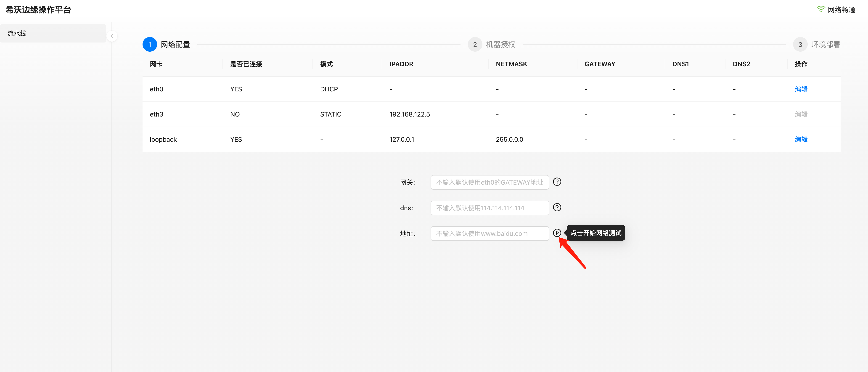Click the help icon next to dns field

tap(557, 207)
